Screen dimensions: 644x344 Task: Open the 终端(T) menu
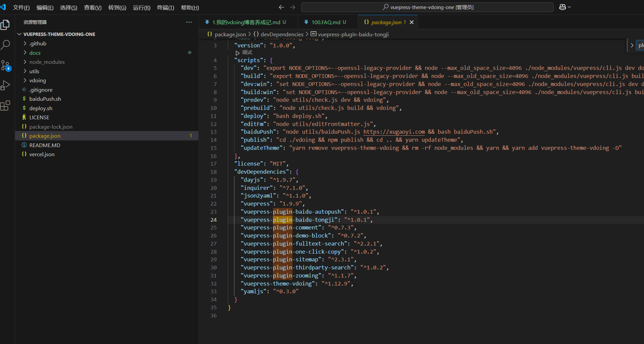point(166,7)
